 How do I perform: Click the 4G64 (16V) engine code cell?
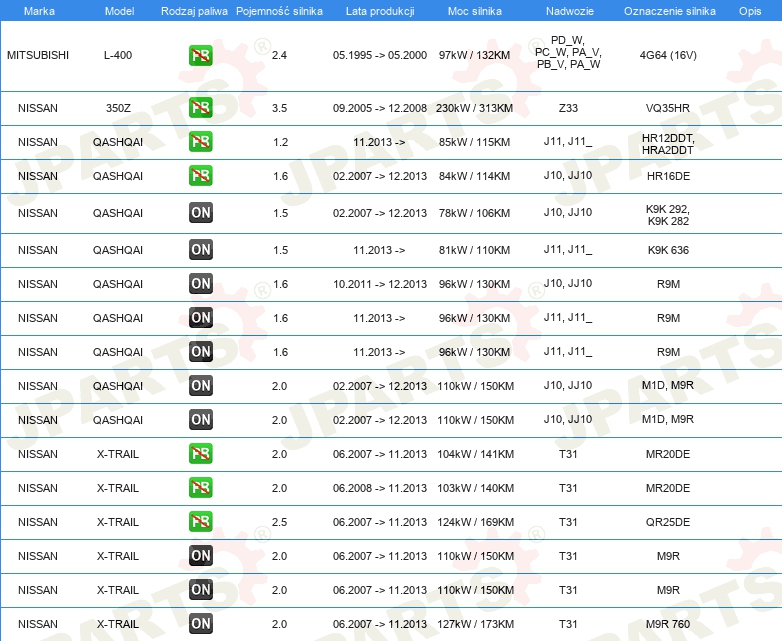[669, 55]
